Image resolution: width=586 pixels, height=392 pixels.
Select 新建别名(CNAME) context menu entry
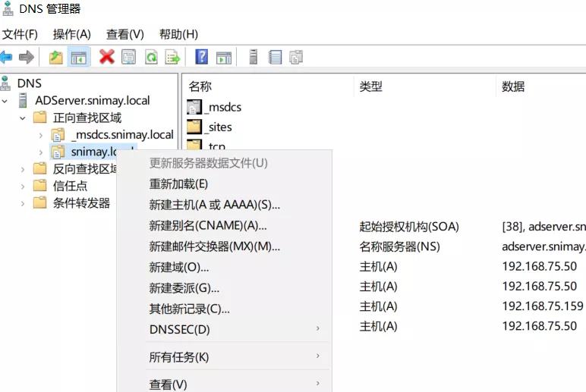coord(207,226)
